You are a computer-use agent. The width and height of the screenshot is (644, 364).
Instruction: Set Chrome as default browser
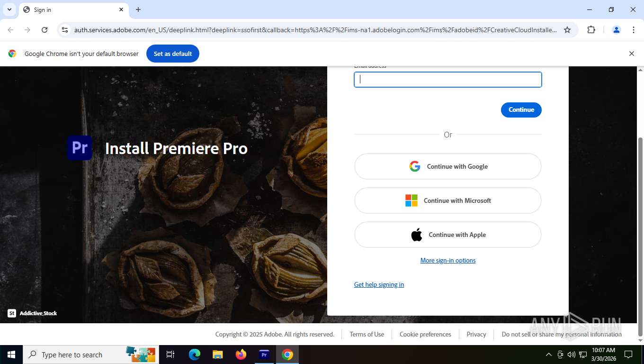(173, 54)
